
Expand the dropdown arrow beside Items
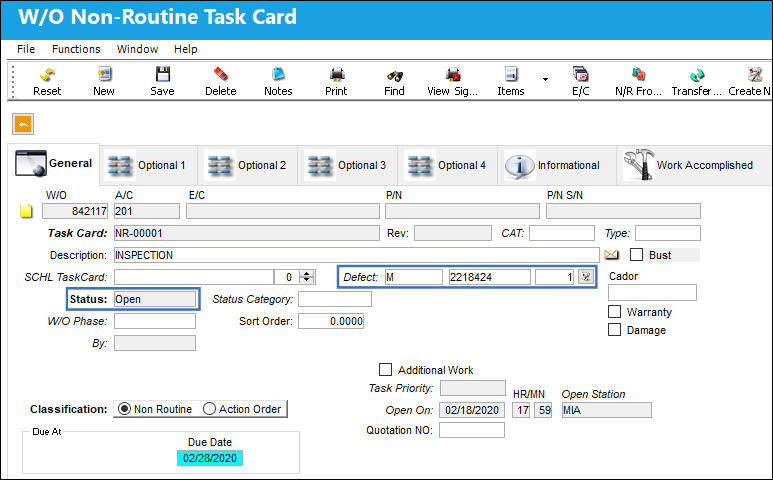pos(545,79)
